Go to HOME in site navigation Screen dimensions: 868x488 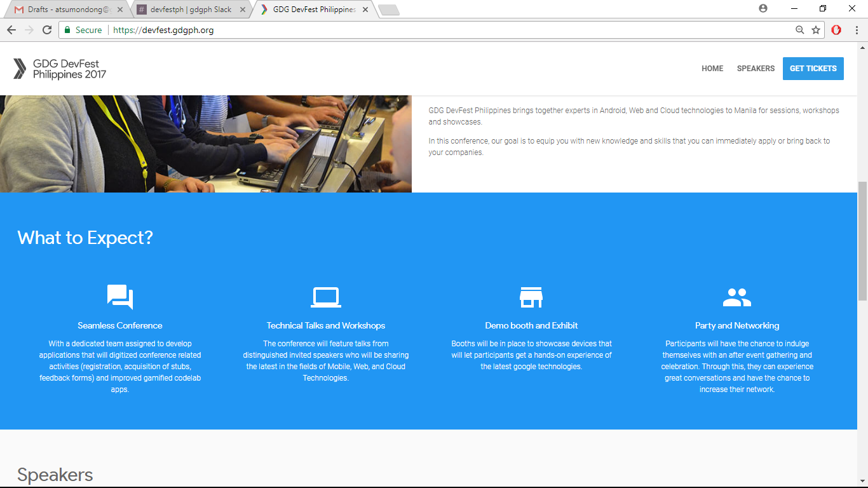pyautogui.click(x=712, y=69)
